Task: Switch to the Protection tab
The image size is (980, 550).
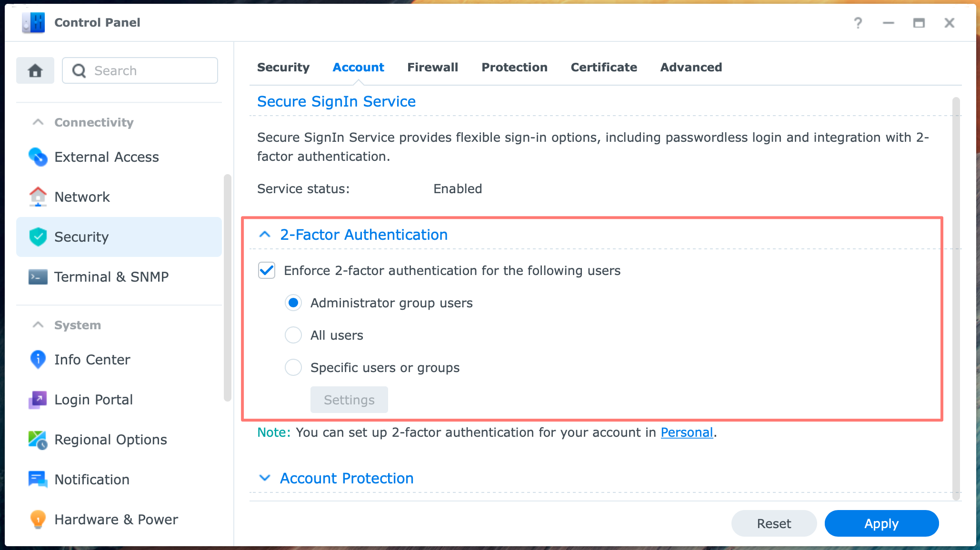Action: point(513,67)
